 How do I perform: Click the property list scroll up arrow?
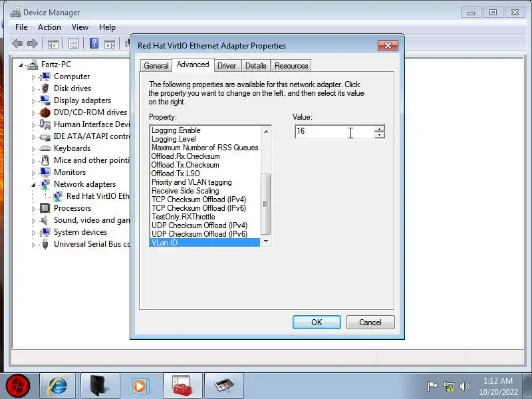pos(266,131)
